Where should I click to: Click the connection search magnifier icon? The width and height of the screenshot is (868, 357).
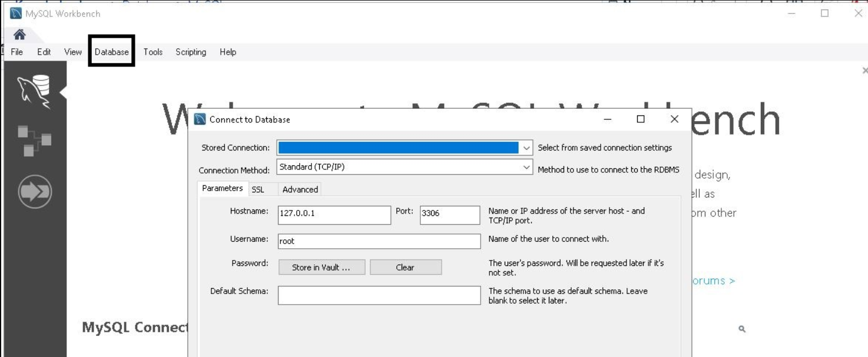click(x=742, y=329)
